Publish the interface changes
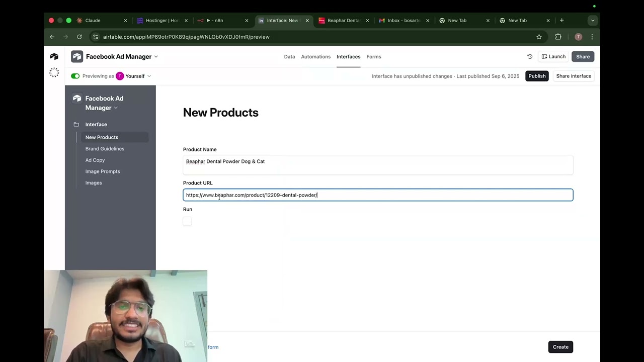 [537, 76]
